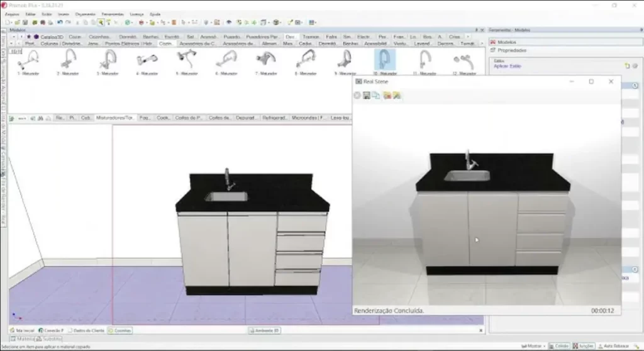Switch to the Cozinhas tab at bottom
644x351 pixels.
click(x=120, y=330)
